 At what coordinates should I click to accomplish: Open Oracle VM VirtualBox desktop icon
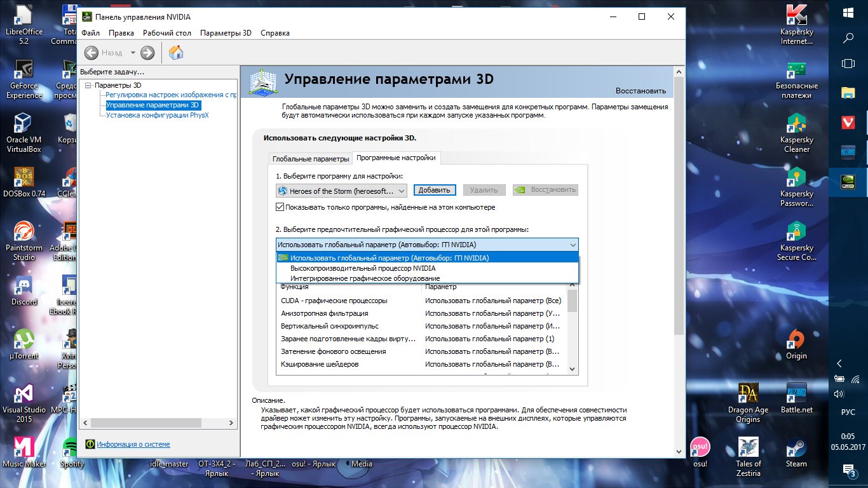(x=24, y=133)
